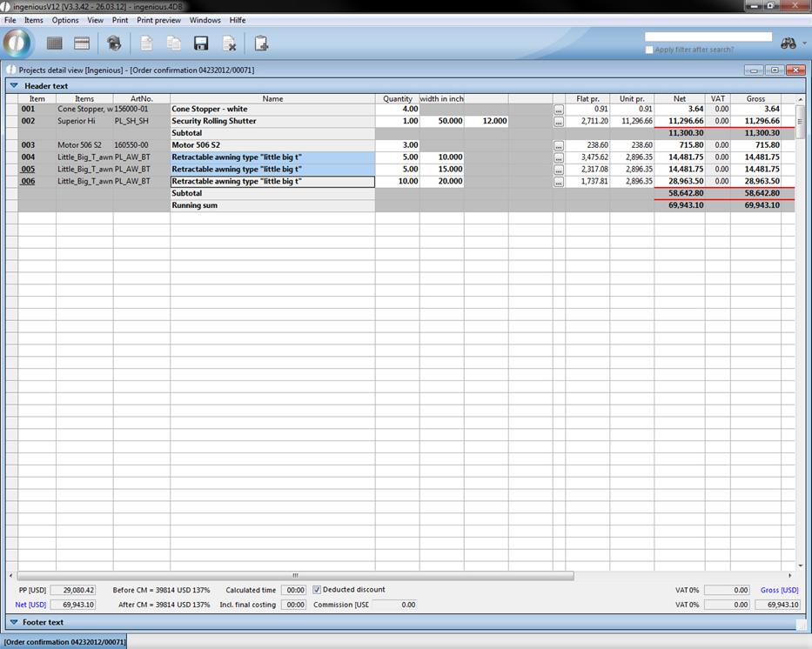The width and height of the screenshot is (812, 649).
Task: Click the Commission amount field
Action: point(394,605)
